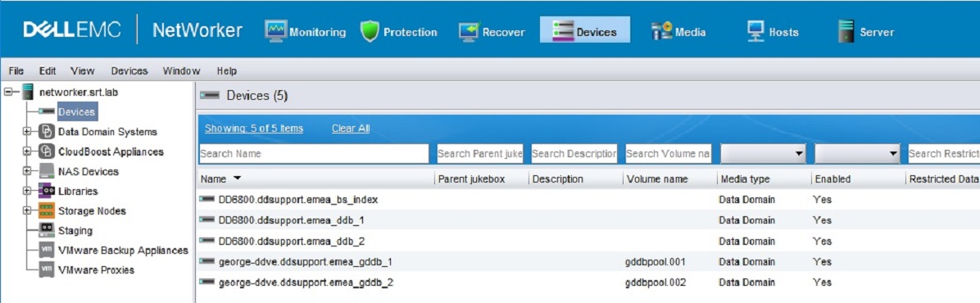Select the Devices tab
980x303 pixels.
[585, 30]
